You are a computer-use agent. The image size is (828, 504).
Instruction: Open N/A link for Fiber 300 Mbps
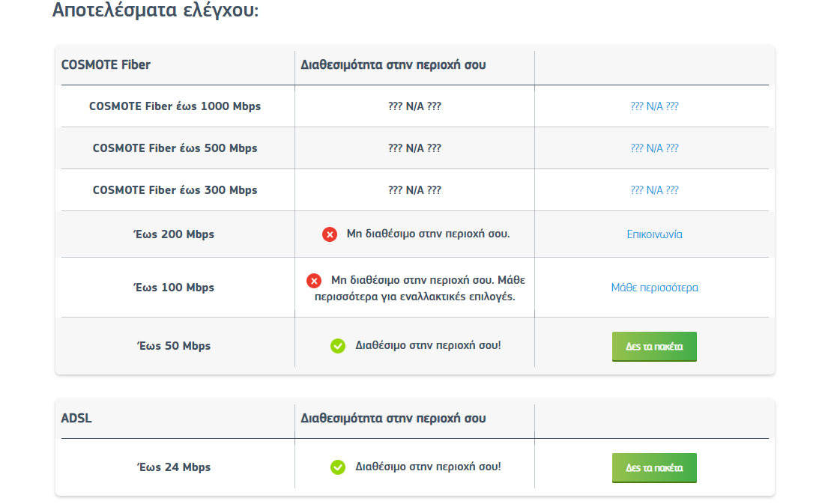(654, 190)
